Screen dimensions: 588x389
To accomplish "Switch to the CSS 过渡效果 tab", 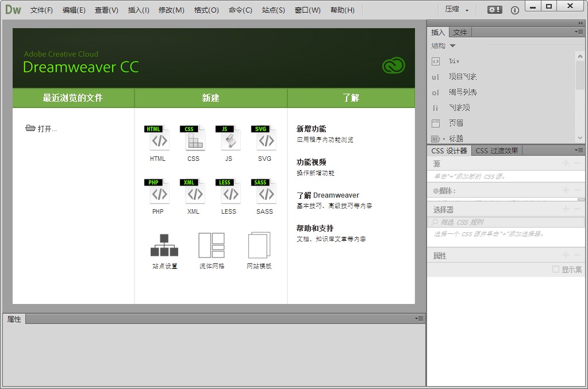I will tap(497, 150).
